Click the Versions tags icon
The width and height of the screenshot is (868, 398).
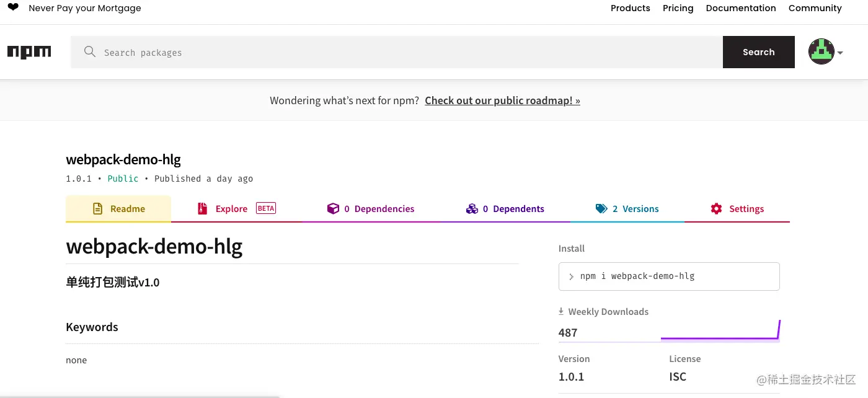[601, 209]
